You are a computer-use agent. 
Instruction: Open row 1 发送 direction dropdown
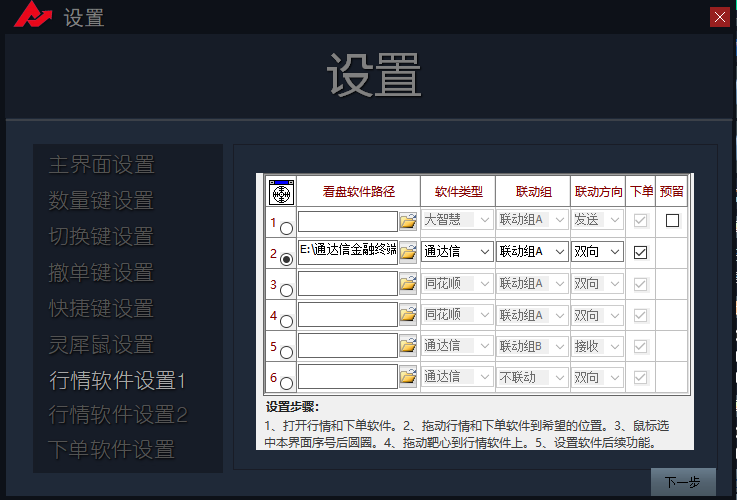pyautogui.click(x=597, y=220)
